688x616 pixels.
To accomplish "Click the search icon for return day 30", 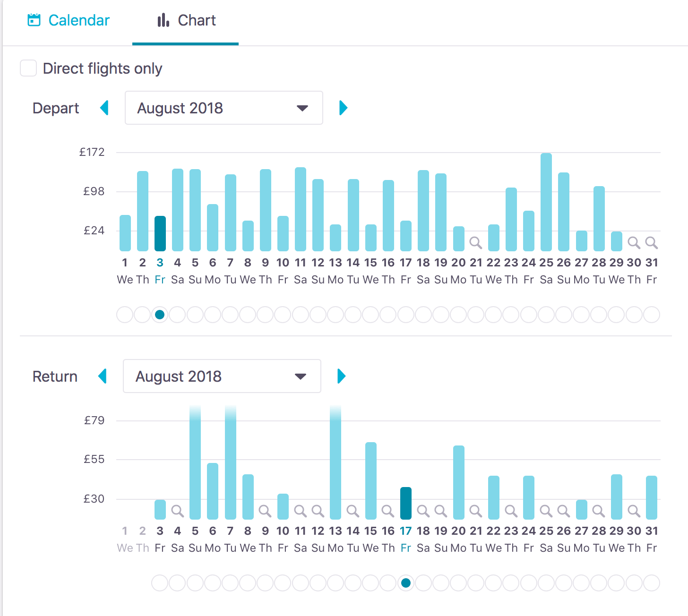I will (634, 511).
